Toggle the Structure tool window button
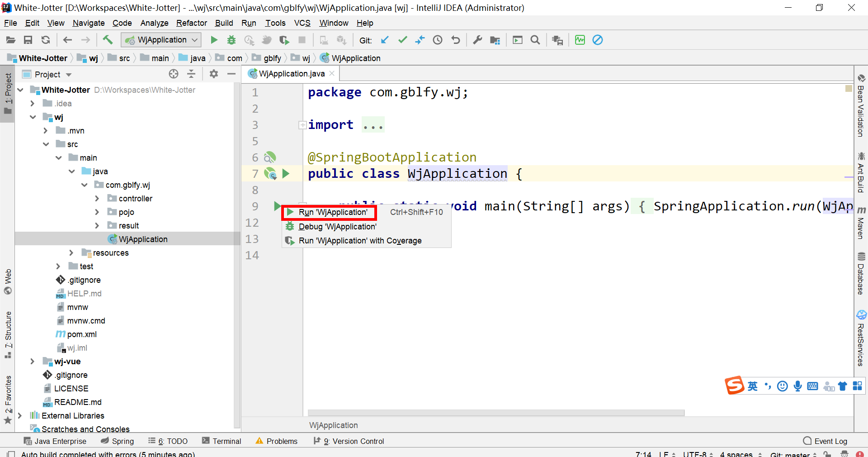The image size is (868, 457). coord(8,335)
